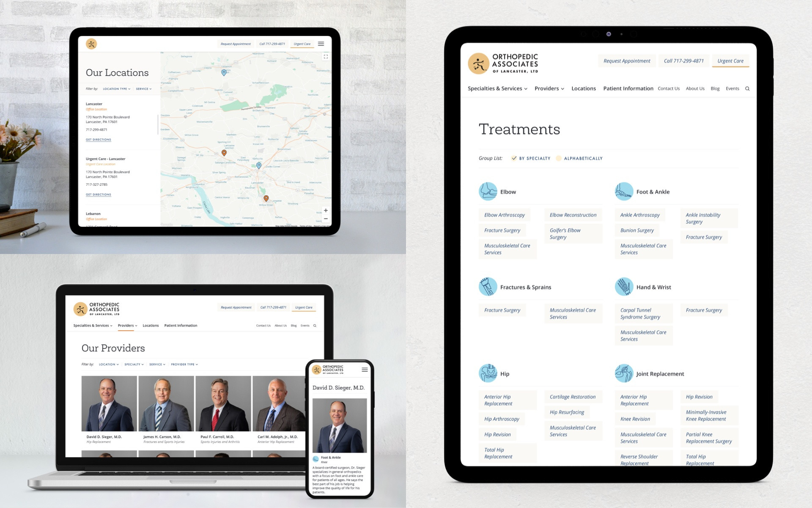Click the Foot & Ankle specialty icon

point(622,191)
